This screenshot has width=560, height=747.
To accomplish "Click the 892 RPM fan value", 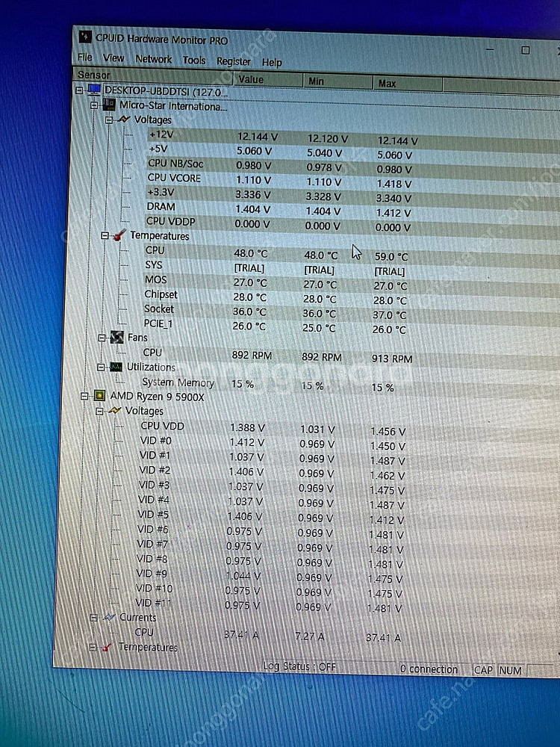I will click(252, 356).
